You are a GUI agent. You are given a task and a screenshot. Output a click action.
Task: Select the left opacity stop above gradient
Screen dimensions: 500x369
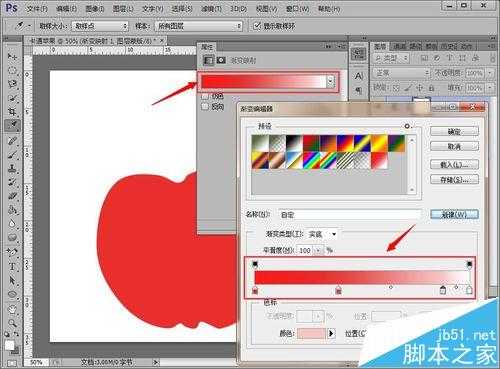pos(255,264)
